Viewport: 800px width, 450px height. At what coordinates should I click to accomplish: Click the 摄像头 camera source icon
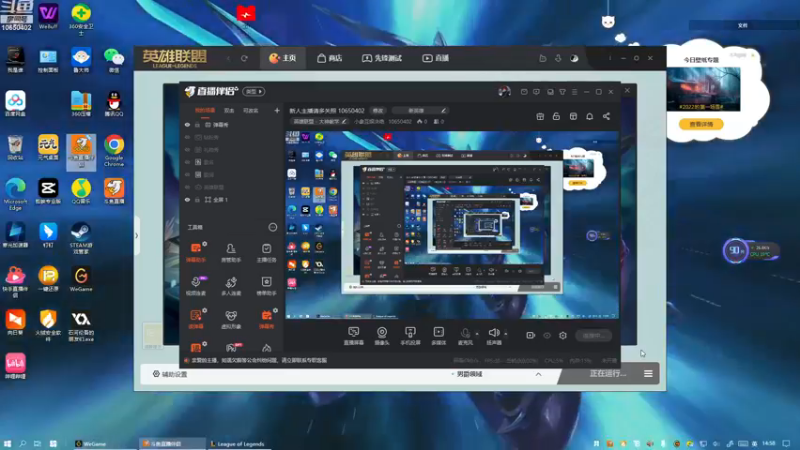click(381, 334)
